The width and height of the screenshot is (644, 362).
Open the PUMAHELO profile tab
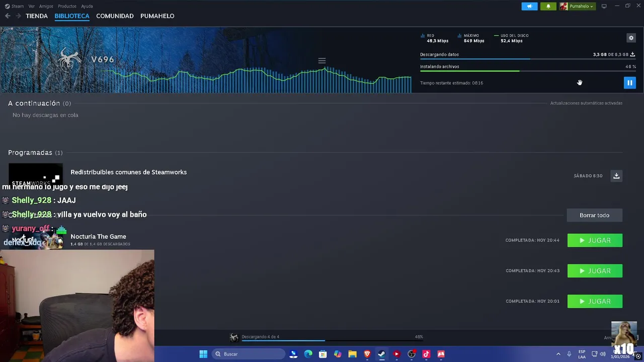click(x=157, y=16)
